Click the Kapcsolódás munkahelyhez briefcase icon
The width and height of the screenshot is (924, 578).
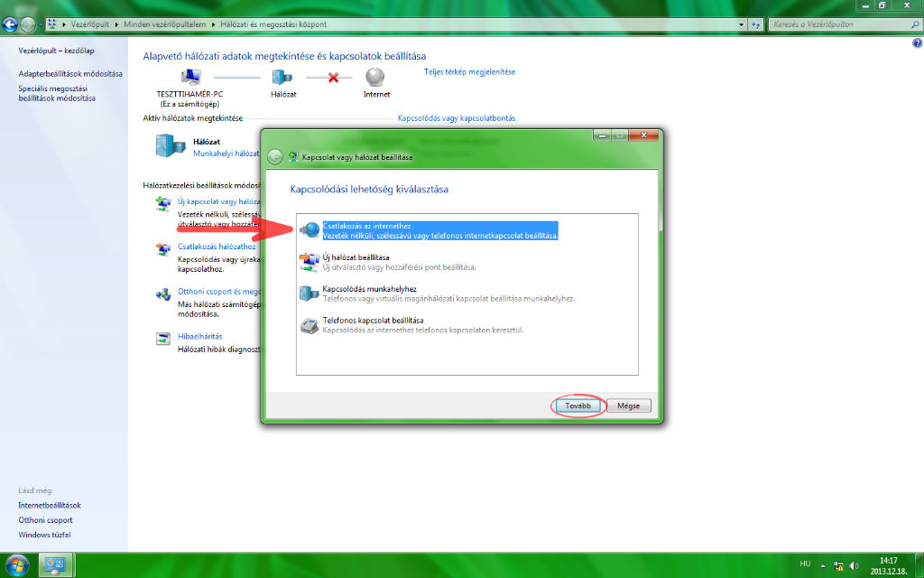pos(306,293)
